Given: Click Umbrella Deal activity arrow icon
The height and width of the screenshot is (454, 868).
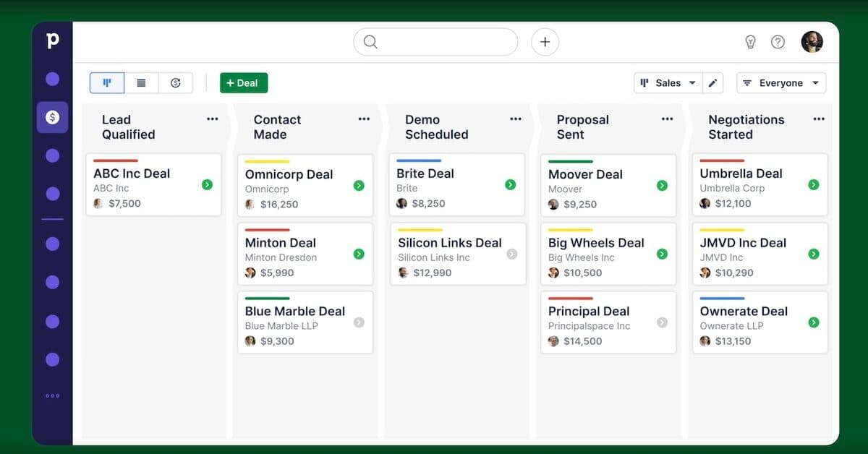Looking at the screenshot, I should [814, 184].
